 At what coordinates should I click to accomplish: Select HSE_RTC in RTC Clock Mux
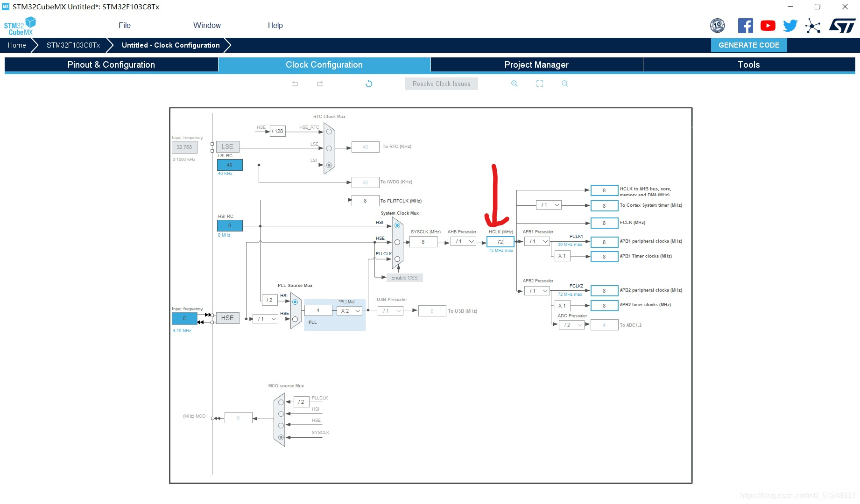[329, 132]
